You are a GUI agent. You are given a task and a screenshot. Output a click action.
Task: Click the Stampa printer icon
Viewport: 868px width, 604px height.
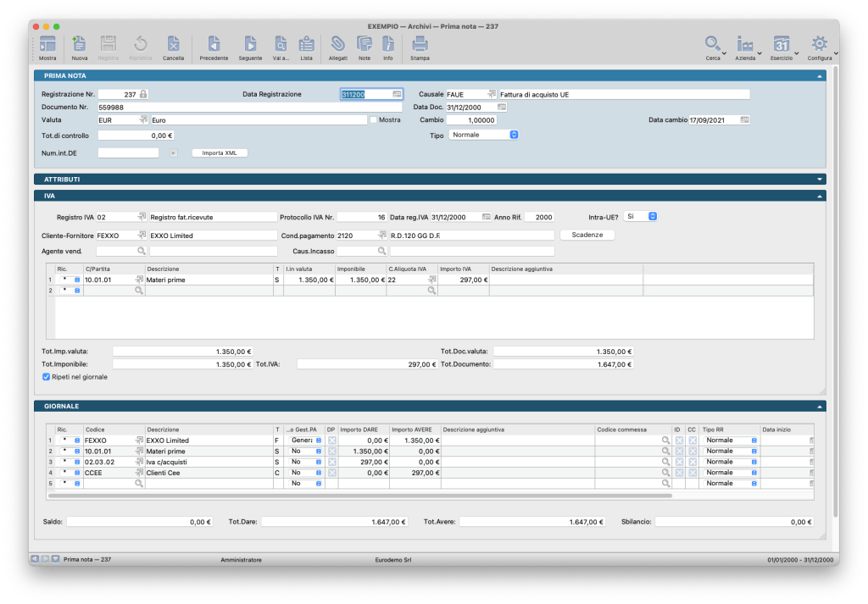[420, 45]
